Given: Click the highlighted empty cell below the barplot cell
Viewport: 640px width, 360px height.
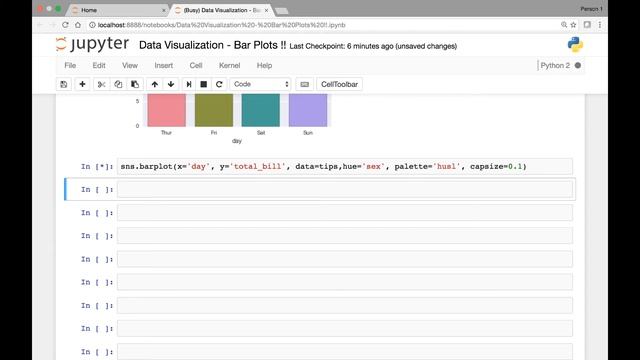Looking at the screenshot, I should point(345,189).
